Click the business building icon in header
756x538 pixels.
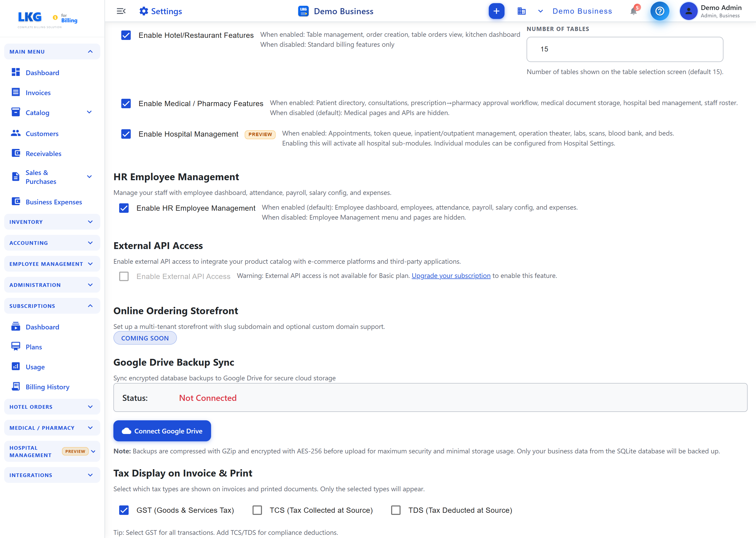point(521,11)
